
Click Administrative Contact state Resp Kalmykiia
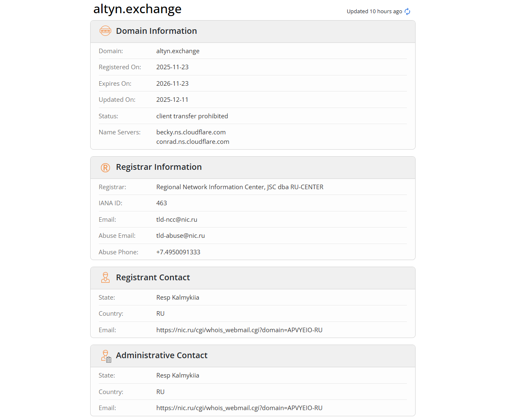(x=178, y=375)
